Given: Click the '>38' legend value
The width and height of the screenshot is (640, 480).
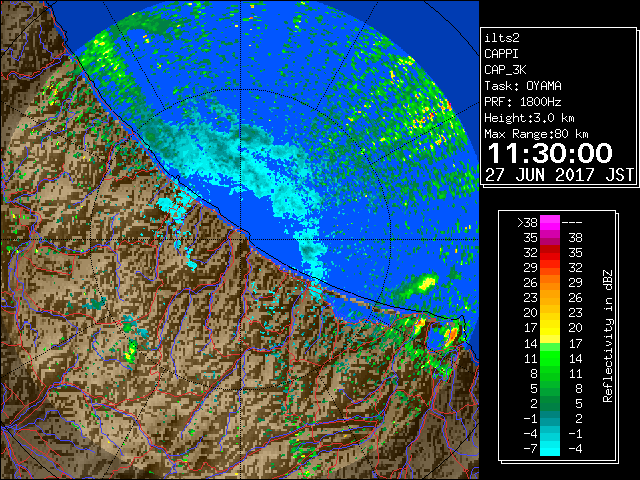Looking at the screenshot, I should (527, 223).
